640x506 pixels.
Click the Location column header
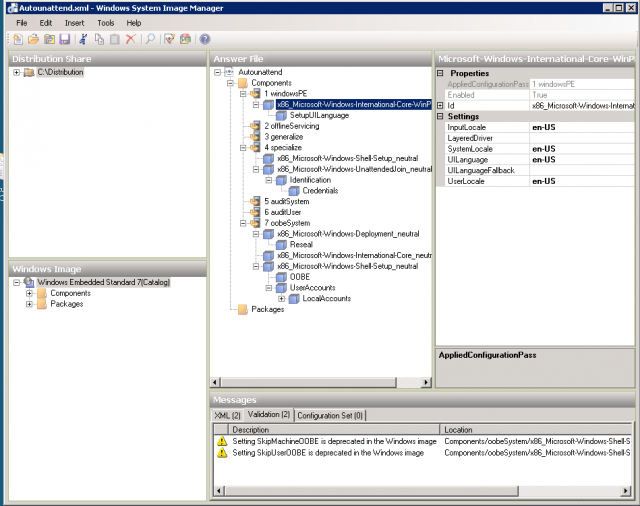(536, 430)
